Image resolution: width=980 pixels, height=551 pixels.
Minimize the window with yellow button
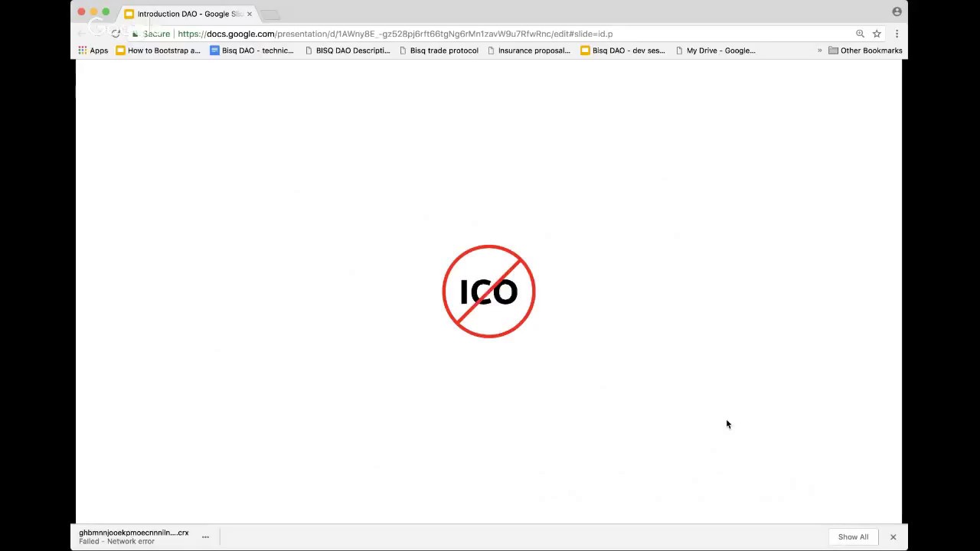click(93, 11)
